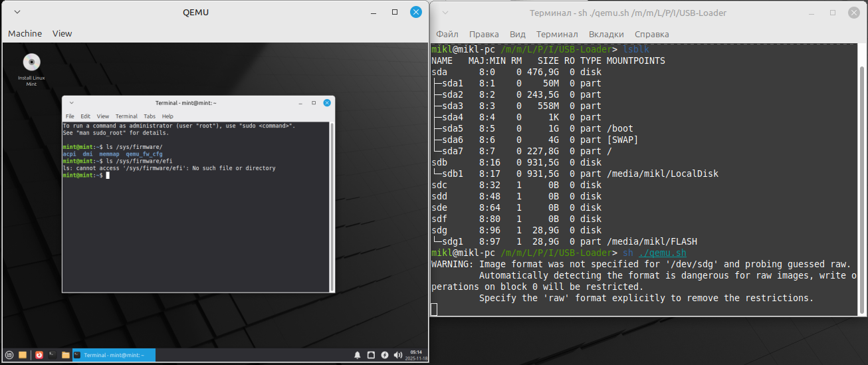Open the Tabs menu in guest terminal

pos(150,116)
